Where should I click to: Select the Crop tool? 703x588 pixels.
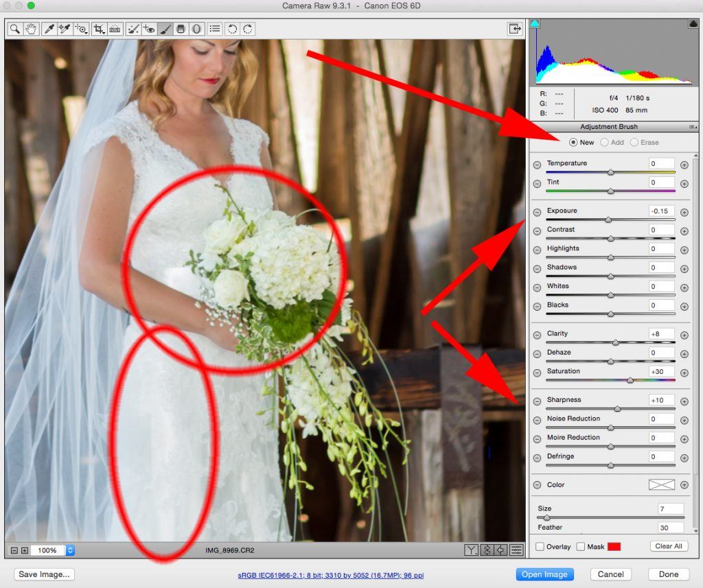[99, 29]
